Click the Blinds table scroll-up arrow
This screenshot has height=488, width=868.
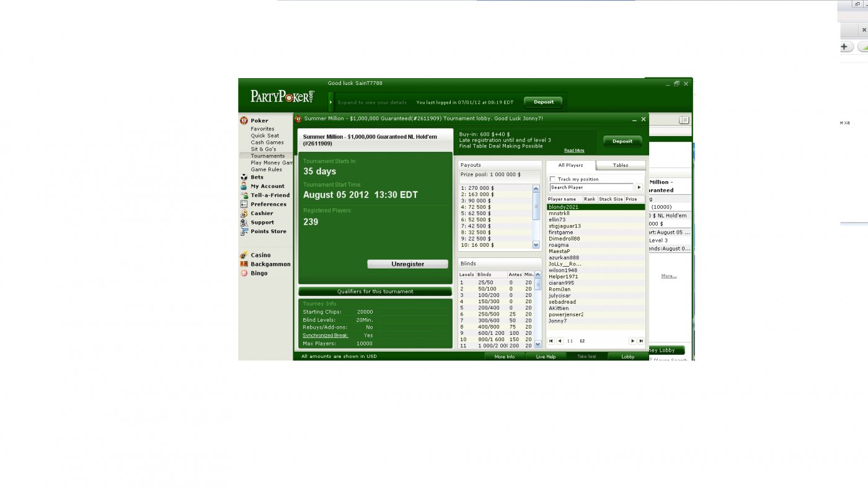coord(538,275)
